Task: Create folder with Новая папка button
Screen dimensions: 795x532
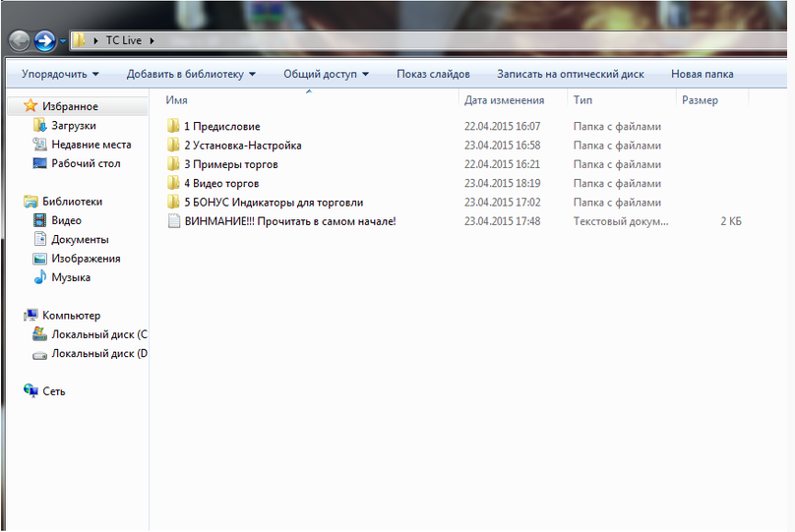Action: pyautogui.click(x=702, y=74)
